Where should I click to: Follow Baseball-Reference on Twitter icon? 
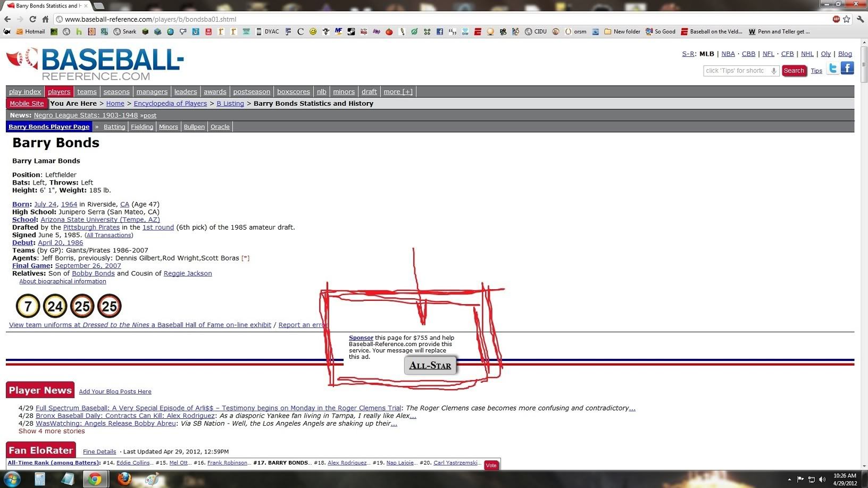(x=833, y=69)
